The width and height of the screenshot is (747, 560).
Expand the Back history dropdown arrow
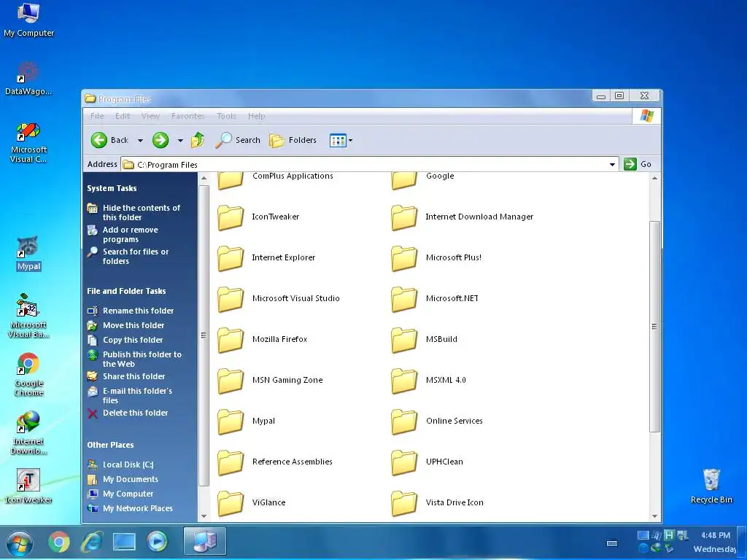pyautogui.click(x=140, y=141)
